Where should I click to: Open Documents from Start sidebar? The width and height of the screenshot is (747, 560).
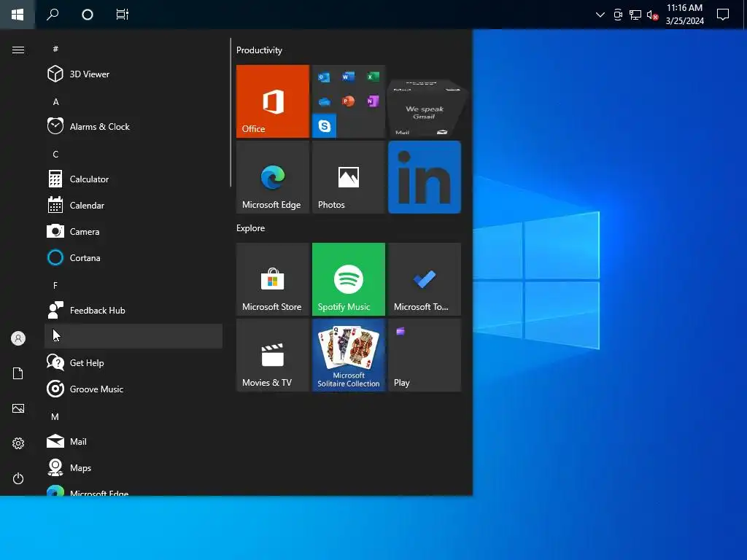click(18, 373)
